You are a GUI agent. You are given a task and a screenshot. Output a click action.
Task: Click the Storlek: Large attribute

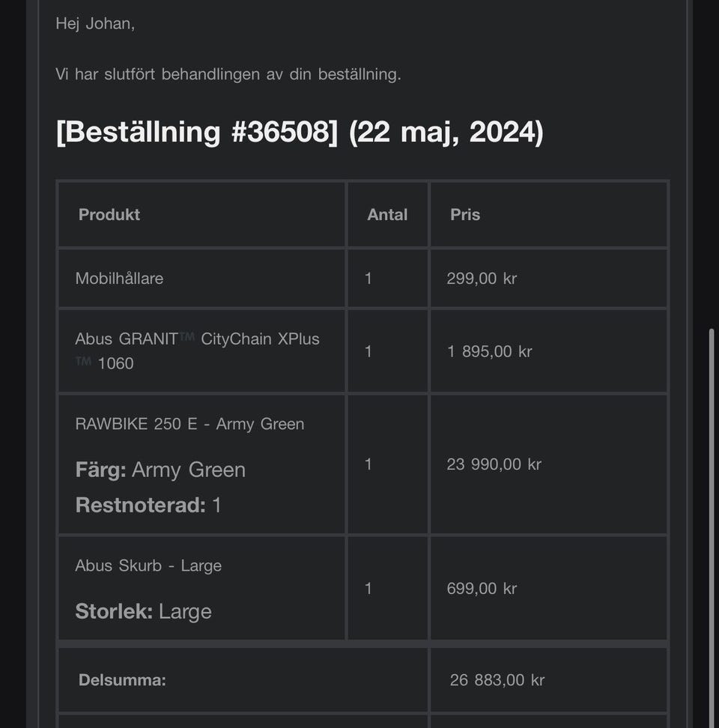143,611
